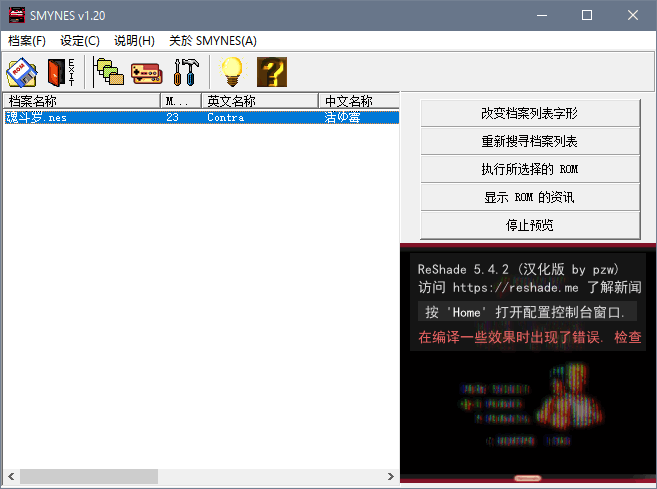Screen dimensions: 657x489
Task: Click the red door Exit icon
Action: pos(61,72)
